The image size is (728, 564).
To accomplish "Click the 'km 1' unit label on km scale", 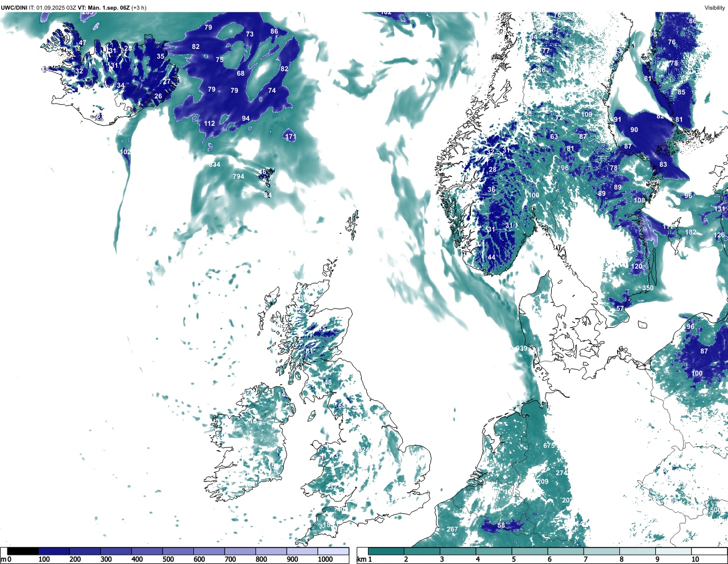I will (x=364, y=560).
